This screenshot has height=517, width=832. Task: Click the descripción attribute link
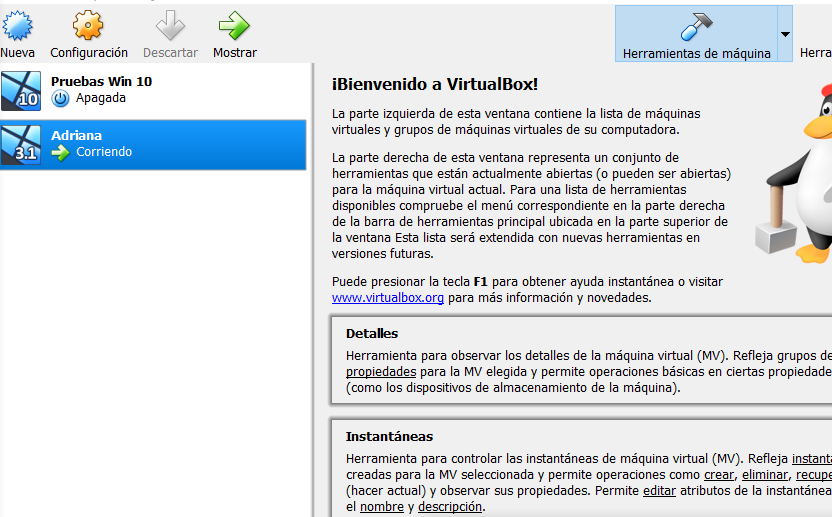(x=450, y=507)
